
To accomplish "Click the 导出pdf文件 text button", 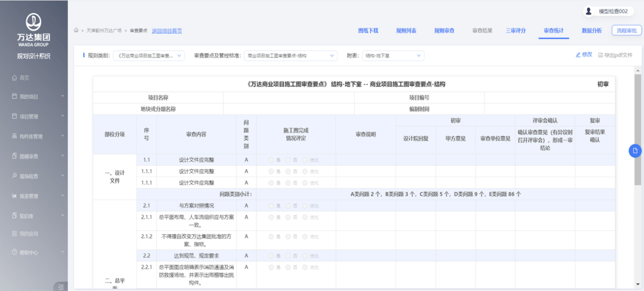I will (618, 55).
